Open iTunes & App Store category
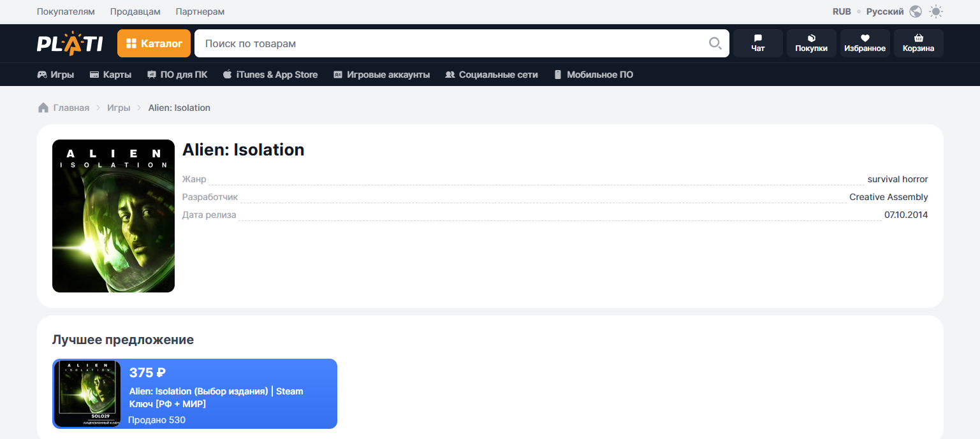Screen dimensions: 980x439 [270, 75]
